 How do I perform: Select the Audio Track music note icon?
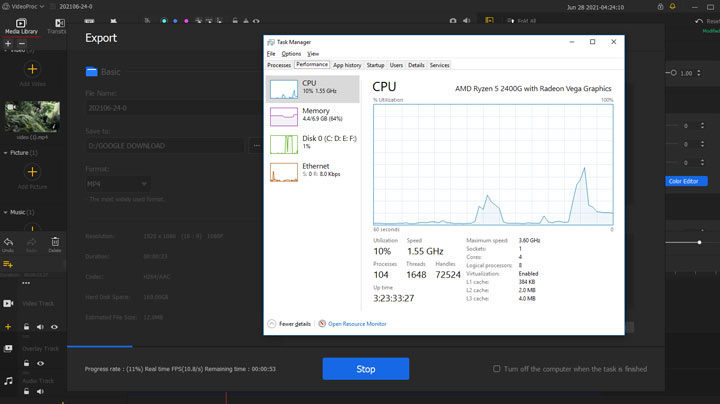pos(8,381)
